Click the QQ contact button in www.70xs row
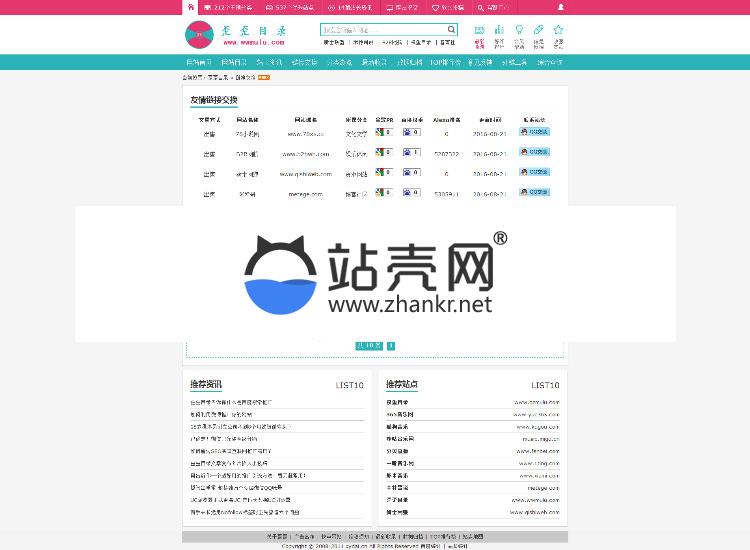 tap(534, 132)
